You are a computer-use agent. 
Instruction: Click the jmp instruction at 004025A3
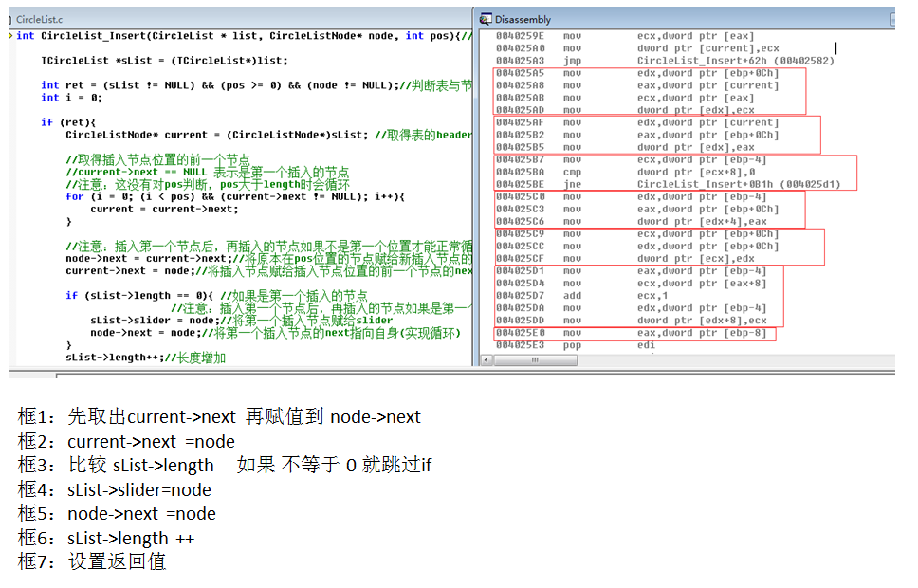tap(572, 61)
